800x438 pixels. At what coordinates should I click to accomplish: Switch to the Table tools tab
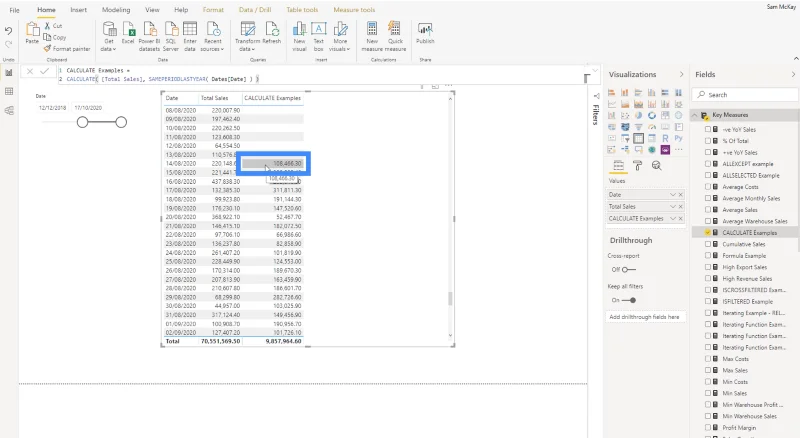[x=302, y=10]
